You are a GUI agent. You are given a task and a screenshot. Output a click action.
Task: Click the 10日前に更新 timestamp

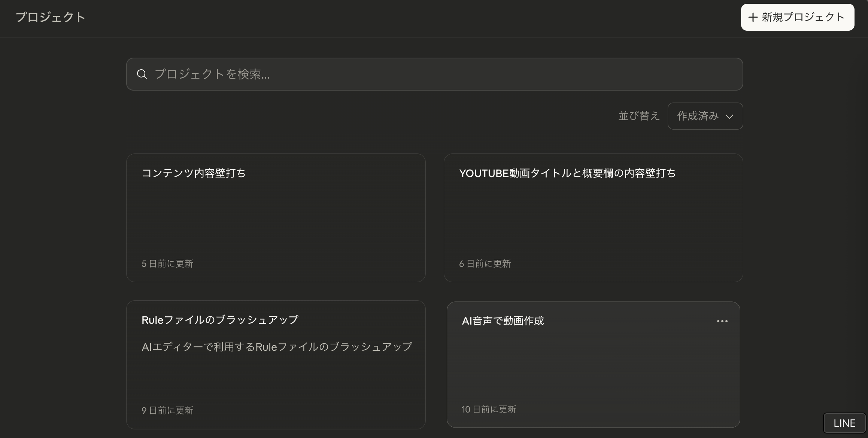click(489, 410)
